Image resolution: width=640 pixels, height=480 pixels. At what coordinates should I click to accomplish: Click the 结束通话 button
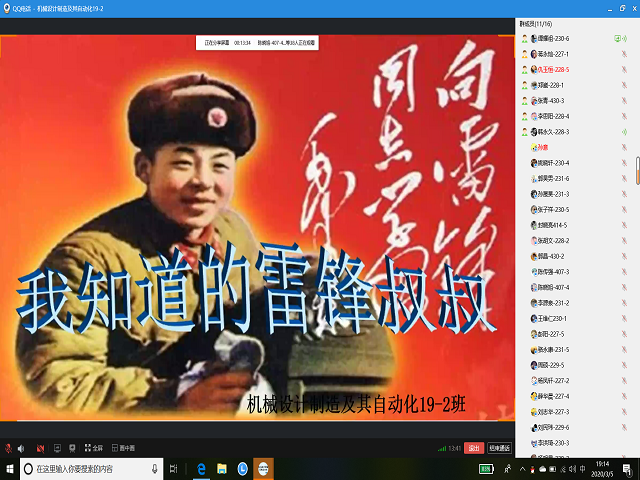499,447
